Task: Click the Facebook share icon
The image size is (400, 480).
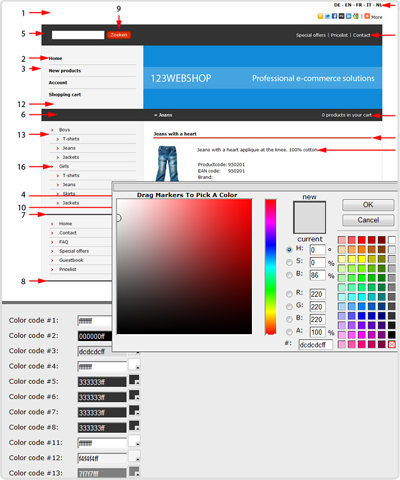Action: coord(334,16)
